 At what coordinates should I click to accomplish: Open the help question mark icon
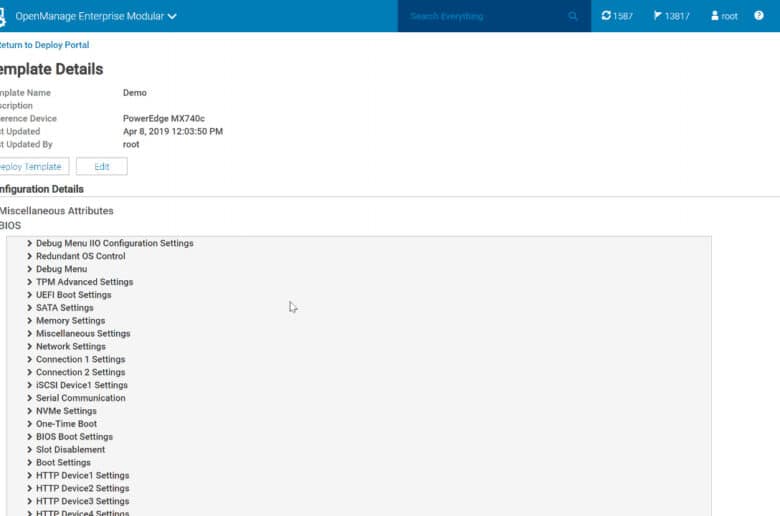coord(759,16)
